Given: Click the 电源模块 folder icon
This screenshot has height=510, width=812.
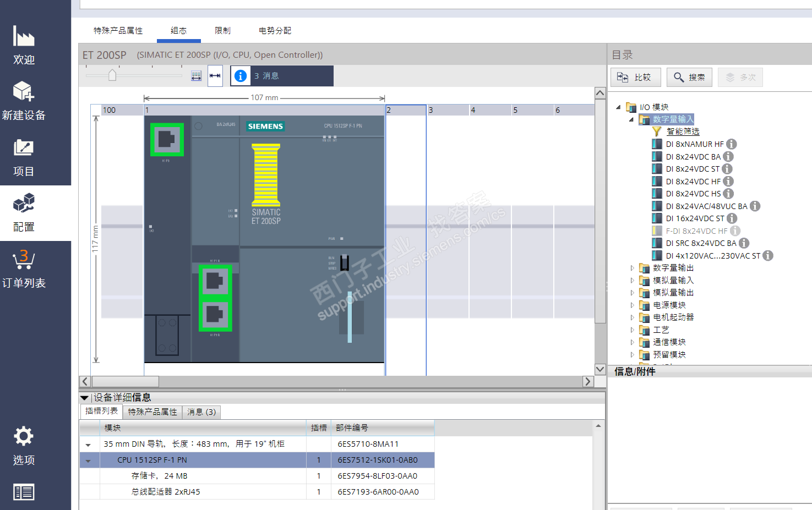Looking at the screenshot, I should tap(645, 305).
